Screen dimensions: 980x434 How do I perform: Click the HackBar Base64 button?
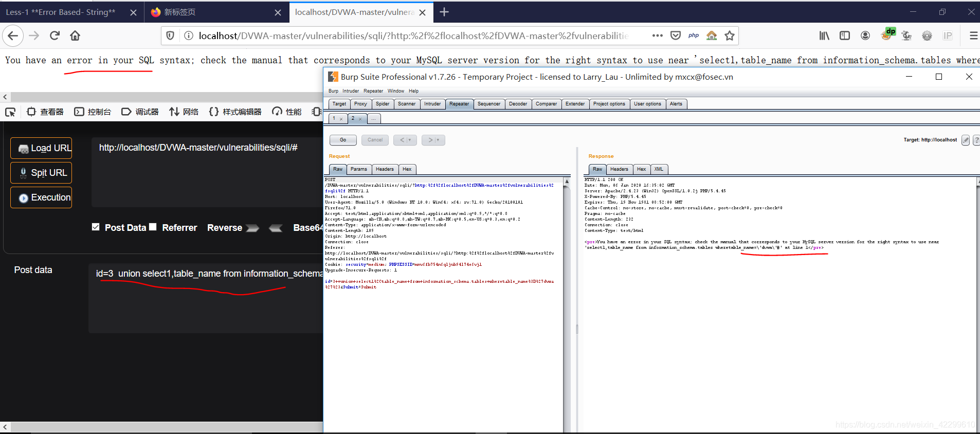pos(307,228)
